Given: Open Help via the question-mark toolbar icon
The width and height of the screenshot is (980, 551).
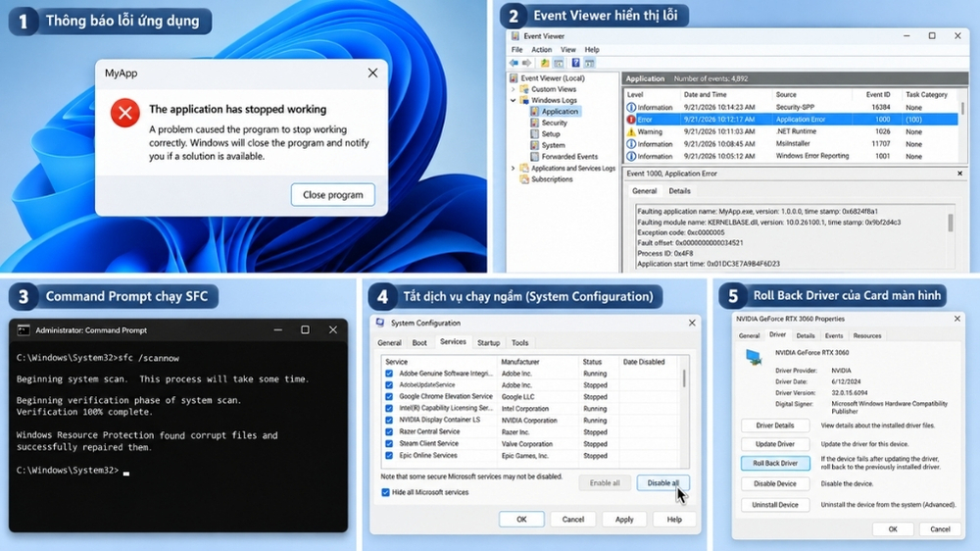Looking at the screenshot, I should click(x=575, y=63).
